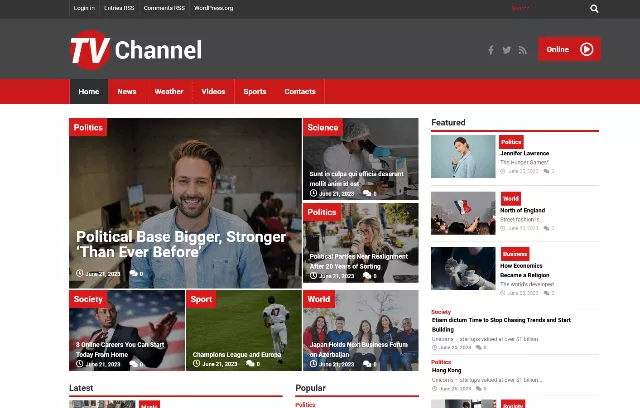
Task: Open the Comments RSS link
Action: point(164,8)
